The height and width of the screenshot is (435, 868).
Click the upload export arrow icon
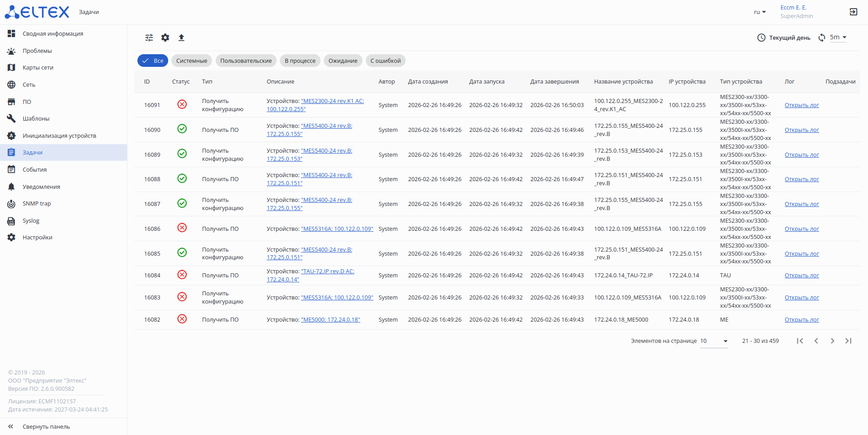[x=181, y=37]
